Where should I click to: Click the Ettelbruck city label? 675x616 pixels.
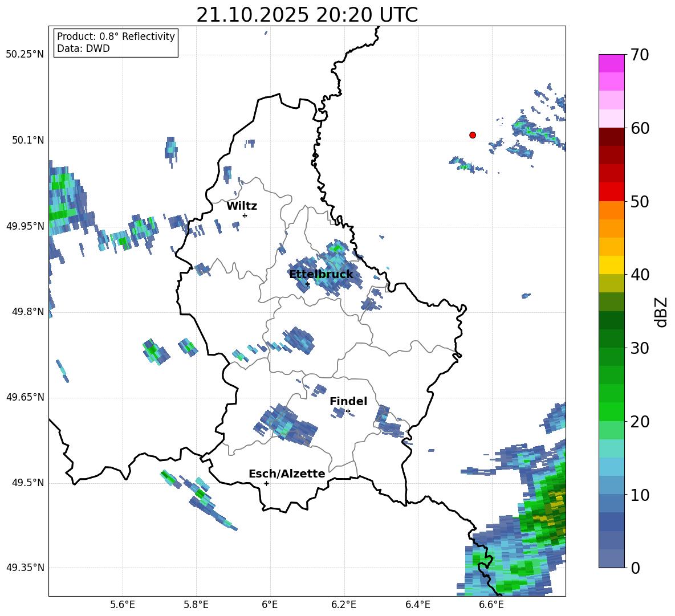point(321,274)
